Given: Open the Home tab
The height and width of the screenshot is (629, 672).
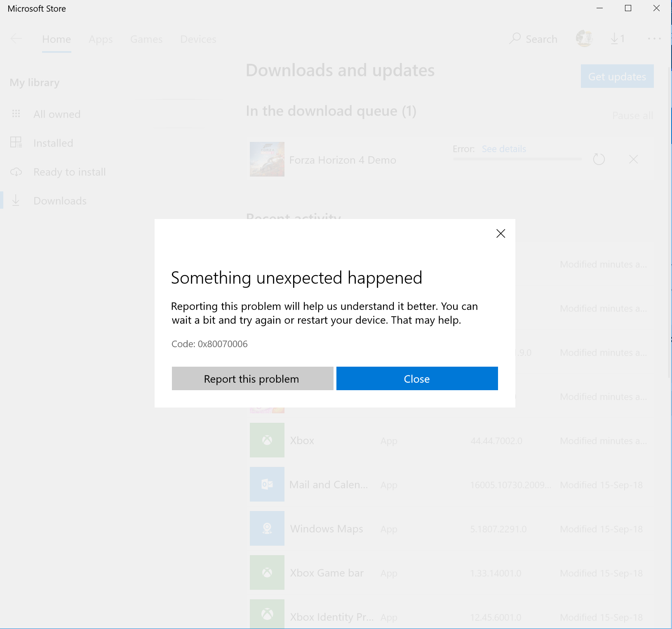Looking at the screenshot, I should 56,39.
